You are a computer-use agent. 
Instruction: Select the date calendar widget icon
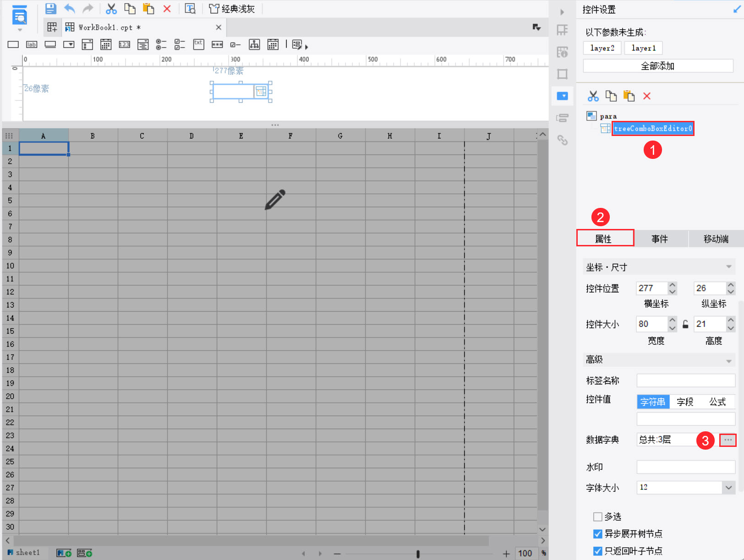tap(106, 44)
